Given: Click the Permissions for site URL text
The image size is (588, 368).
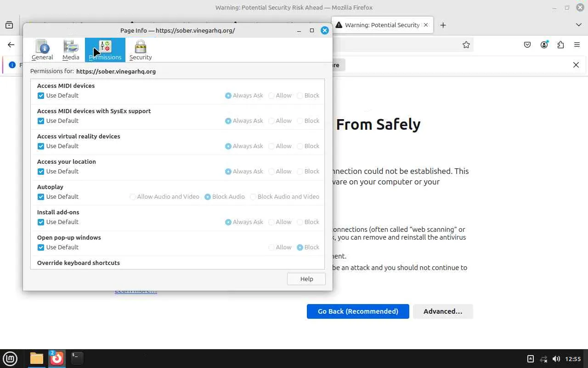Looking at the screenshot, I should pyautogui.click(x=116, y=71).
